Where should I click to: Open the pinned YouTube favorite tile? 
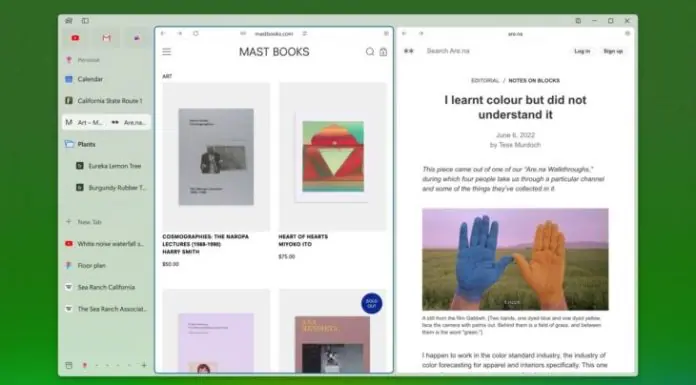[75, 38]
